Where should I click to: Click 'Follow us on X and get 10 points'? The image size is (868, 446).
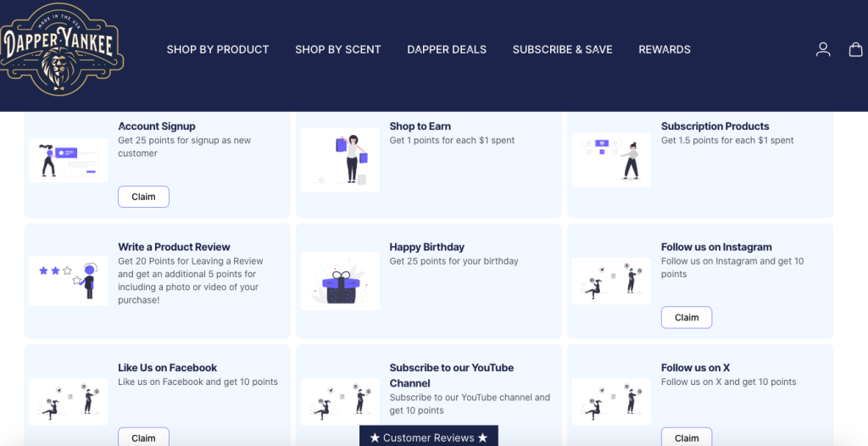[x=728, y=382]
